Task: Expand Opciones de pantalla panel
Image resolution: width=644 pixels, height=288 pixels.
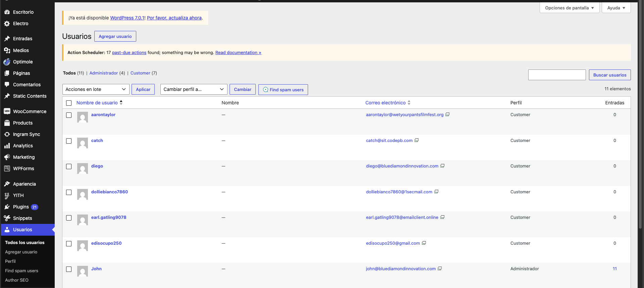Action: [569, 8]
